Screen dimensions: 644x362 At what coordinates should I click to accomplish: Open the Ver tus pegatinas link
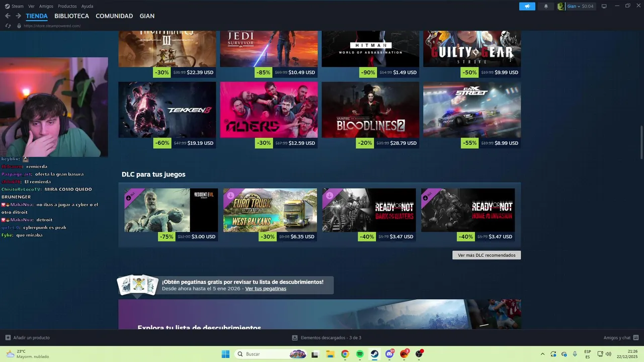click(266, 289)
